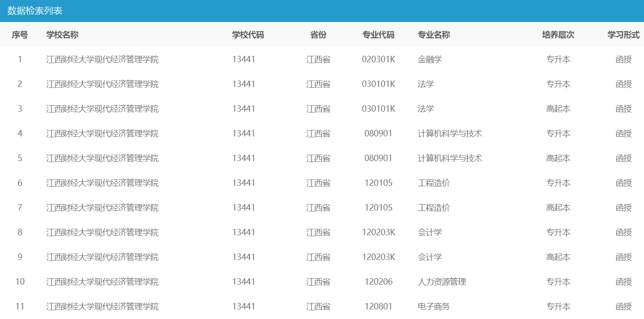Click serial number 1 in the table

(20, 59)
